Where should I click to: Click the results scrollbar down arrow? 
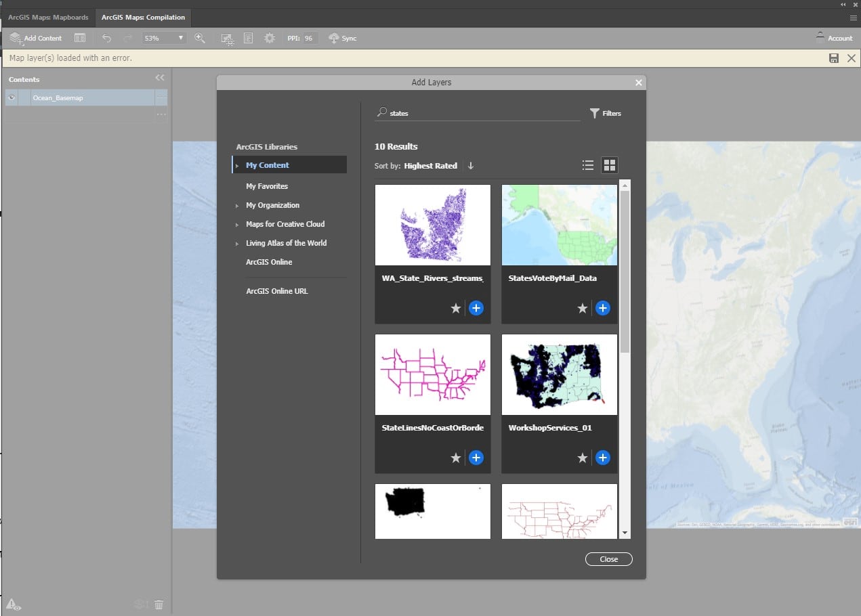(x=625, y=533)
